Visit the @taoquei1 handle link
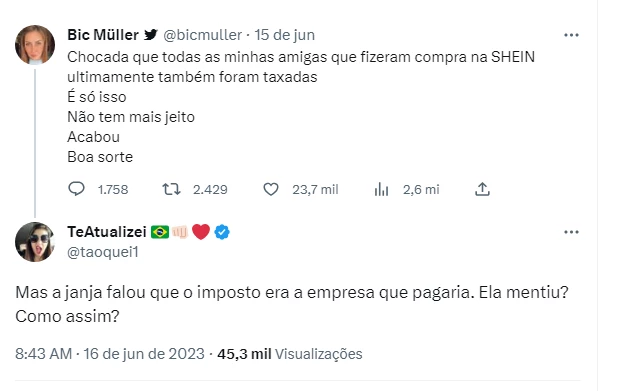 point(103,252)
